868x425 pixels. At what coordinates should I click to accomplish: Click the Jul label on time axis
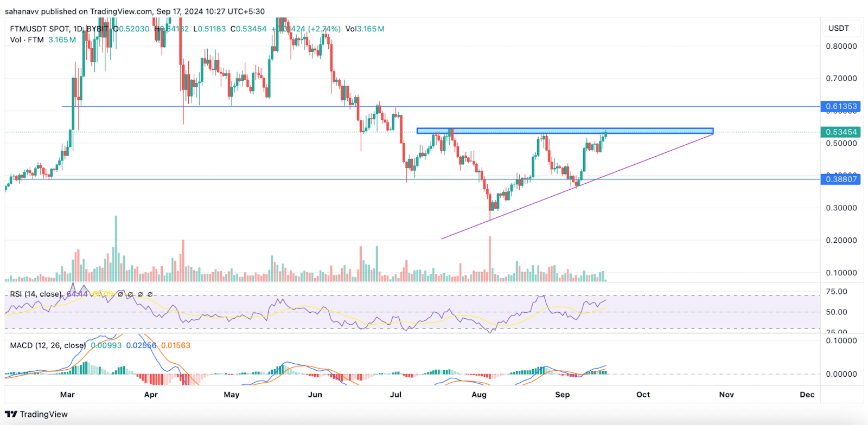396,395
